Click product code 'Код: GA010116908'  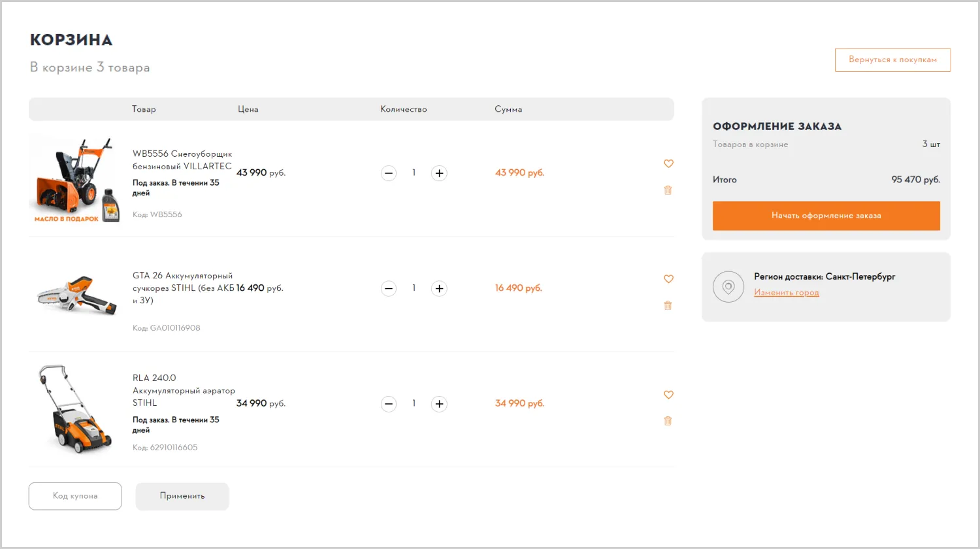pyautogui.click(x=167, y=328)
